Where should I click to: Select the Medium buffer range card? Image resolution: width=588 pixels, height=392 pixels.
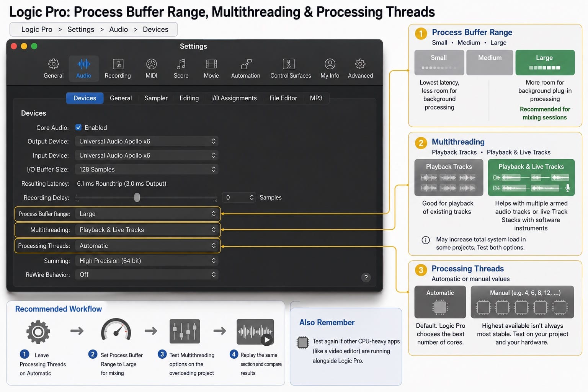click(x=490, y=62)
